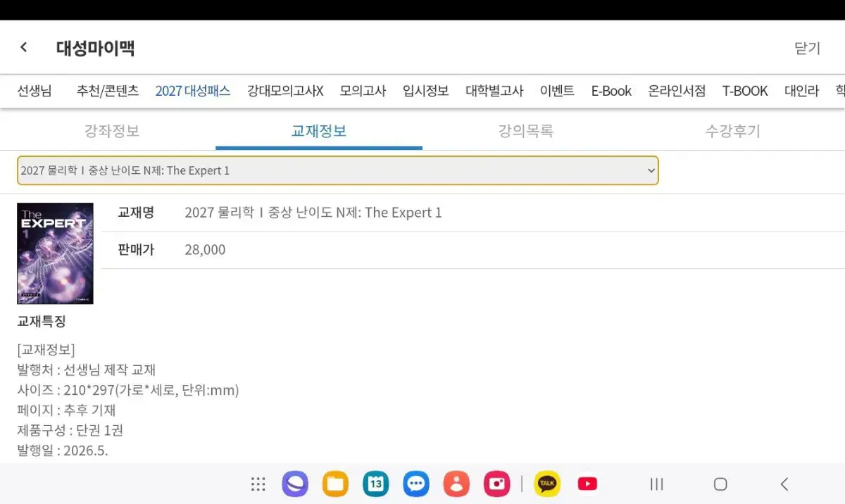The width and height of the screenshot is (845, 504).
Task: Tap The Expert 1 book cover thumbnail
Action: click(55, 253)
